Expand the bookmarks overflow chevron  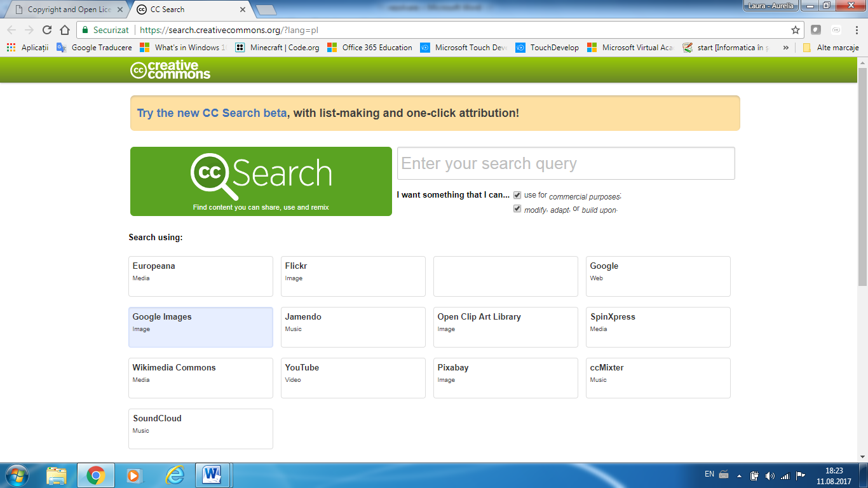pyautogui.click(x=786, y=48)
